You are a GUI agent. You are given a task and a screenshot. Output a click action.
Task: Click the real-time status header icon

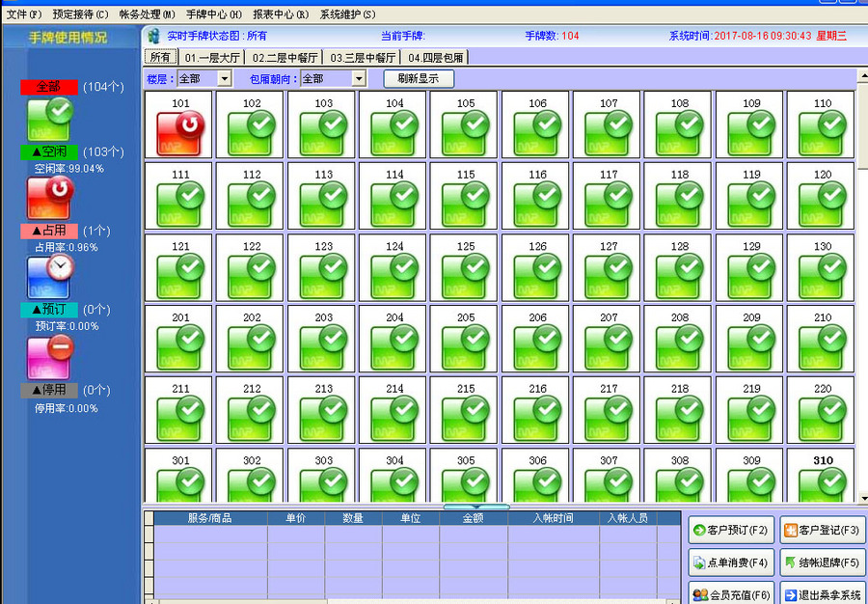coord(153,36)
